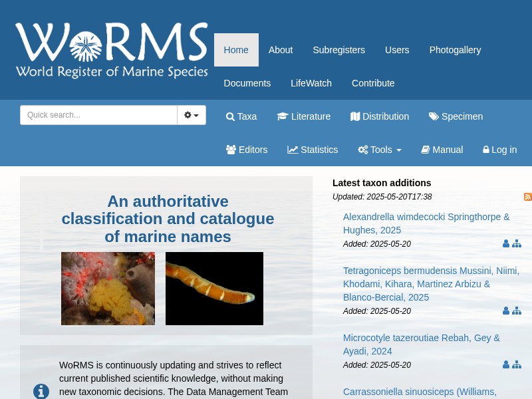
Task: Expand the Tools dropdown menu
Action: pyautogui.click(x=380, y=150)
